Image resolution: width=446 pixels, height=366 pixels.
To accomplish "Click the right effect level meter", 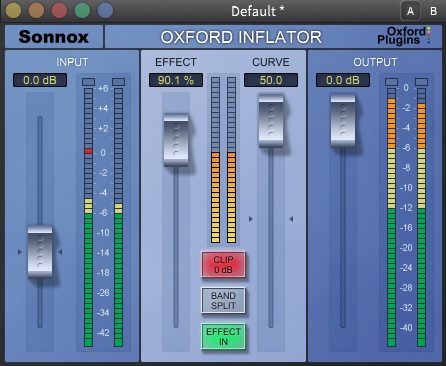I will click(x=231, y=160).
